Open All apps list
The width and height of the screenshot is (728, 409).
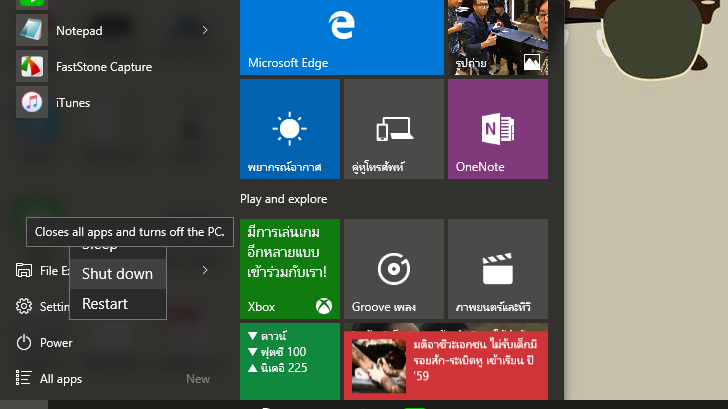pos(49,378)
